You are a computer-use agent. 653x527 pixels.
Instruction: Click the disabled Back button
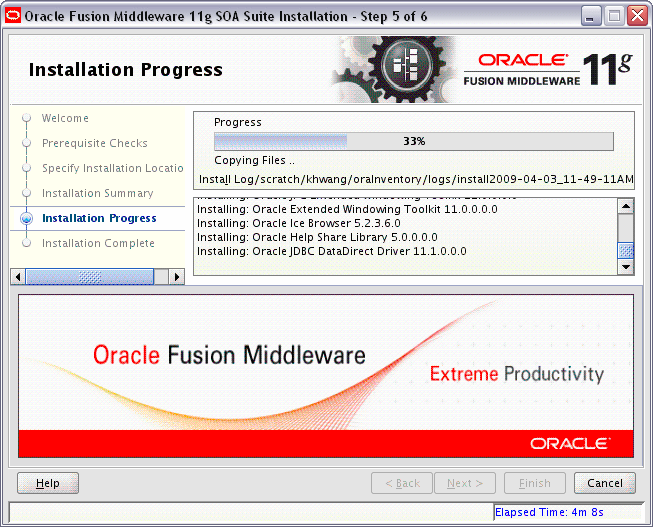pyautogui.click(x=402, y=483)
